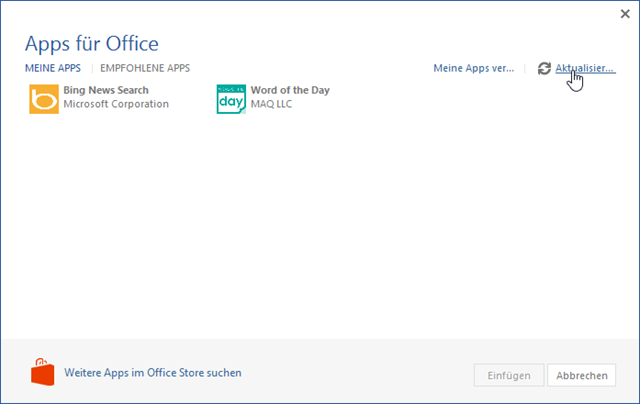This screenshot has width=640, height=404.
Task: Click the MAQ LLC publisher text
Action: click(x=271, y=104)
